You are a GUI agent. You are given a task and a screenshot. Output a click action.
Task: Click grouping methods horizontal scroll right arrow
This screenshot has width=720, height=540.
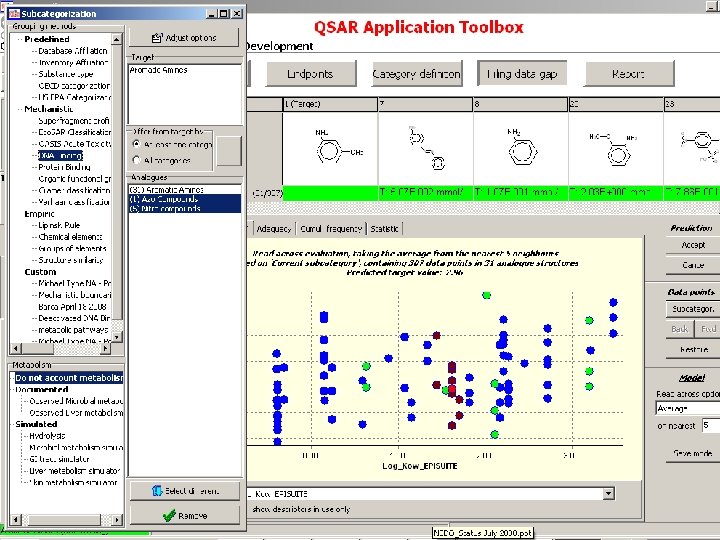[106, 349]
